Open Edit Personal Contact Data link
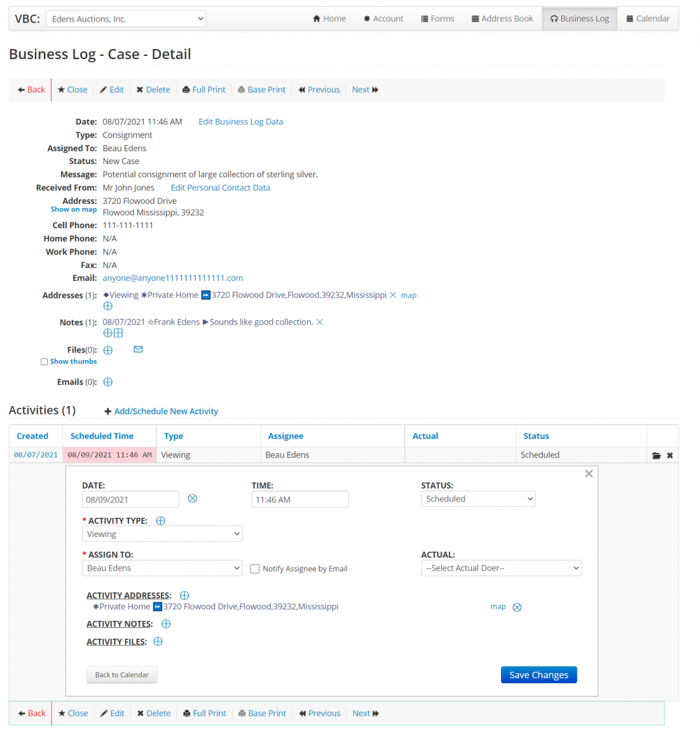Image resolution: width=700 pixels, height=746 pixels. point(220,188)
